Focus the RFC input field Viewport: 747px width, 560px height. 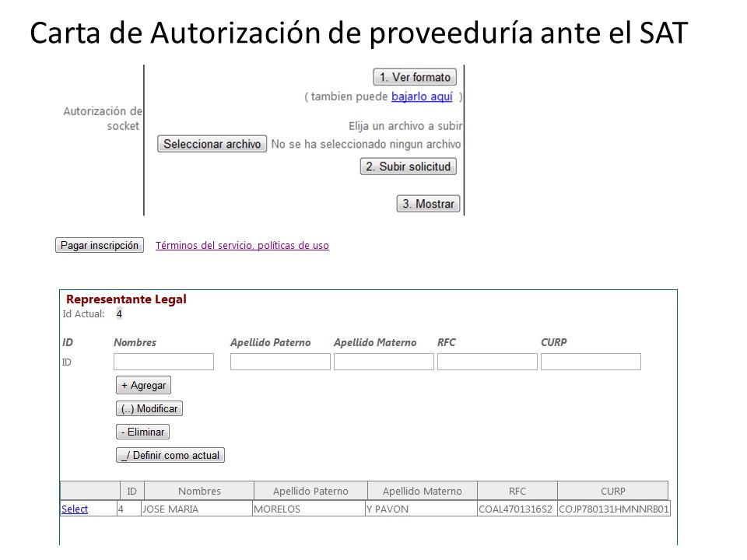(487, 362)
